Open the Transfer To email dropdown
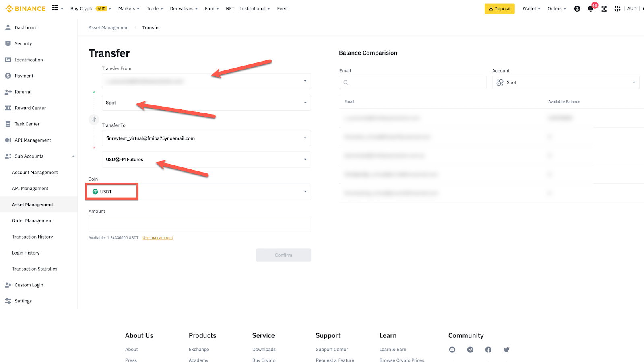Viewport: 644px width, 362px height. pyautogui.click(x=206, y=138)
